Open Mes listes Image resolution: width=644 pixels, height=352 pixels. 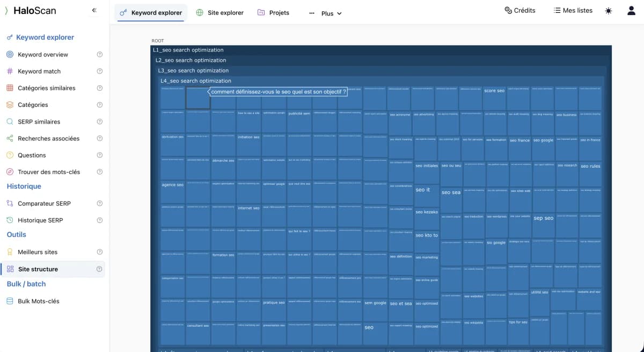click(x=573, y=10)
